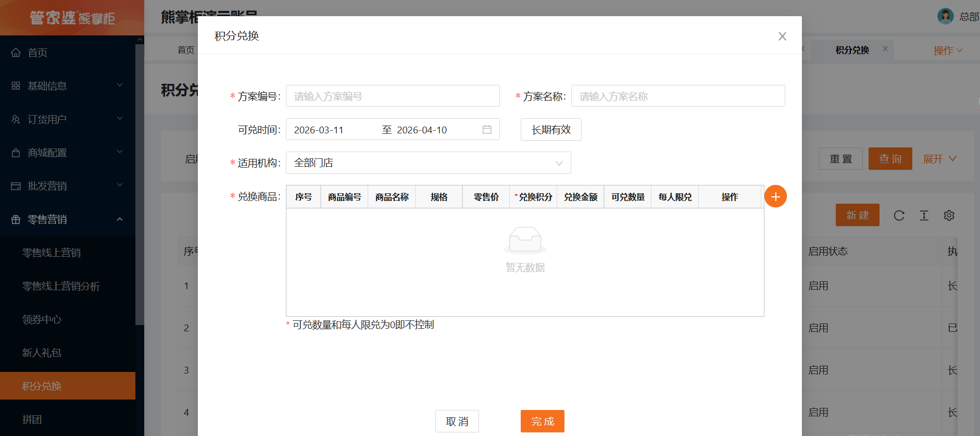
Task: Click the row height adjust icon
Action: pyautogui.click(x=924, y=216)
